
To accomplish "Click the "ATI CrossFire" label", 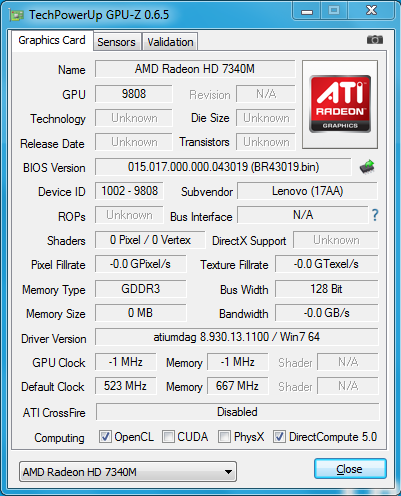I will pyautogui.click(x=54, y=413).
